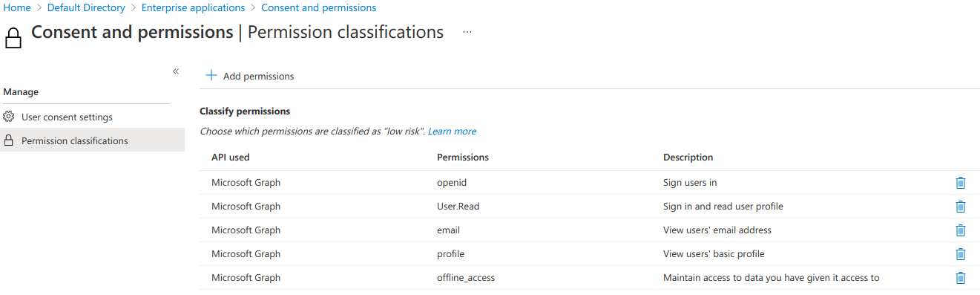Delete the offline_access permission entry
This screenshot has width=980, height=295.
click(960, 278)
